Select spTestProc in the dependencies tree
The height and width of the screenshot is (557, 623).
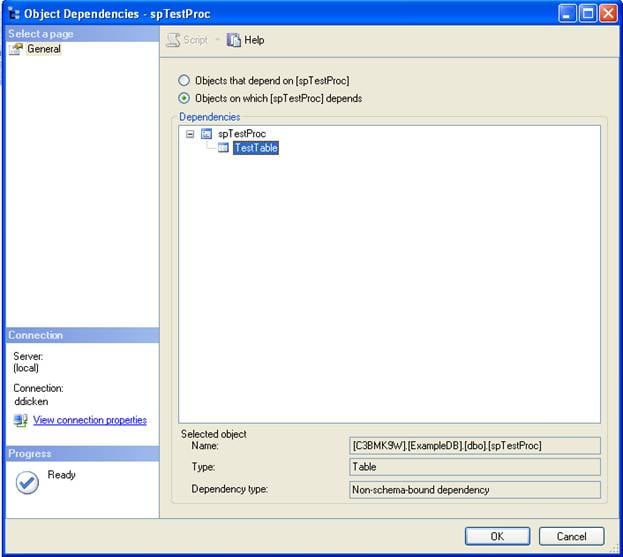tap(242, 134)
